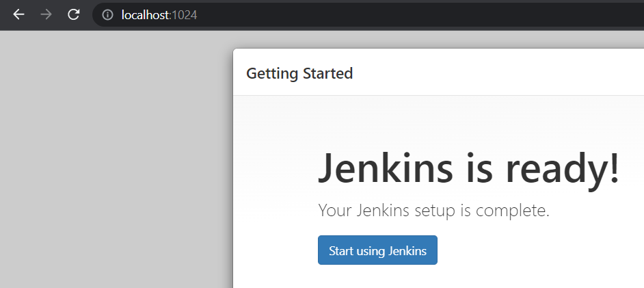Click the "Your Jenkins setup is complete." text
The image size is (644, 288).
[433, 211]
